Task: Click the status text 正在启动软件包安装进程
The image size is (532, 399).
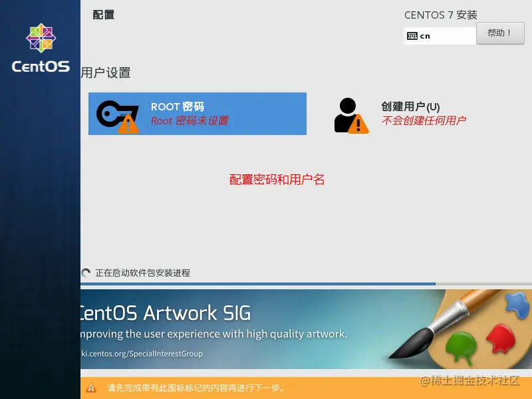Action: (x=143, y=273)
